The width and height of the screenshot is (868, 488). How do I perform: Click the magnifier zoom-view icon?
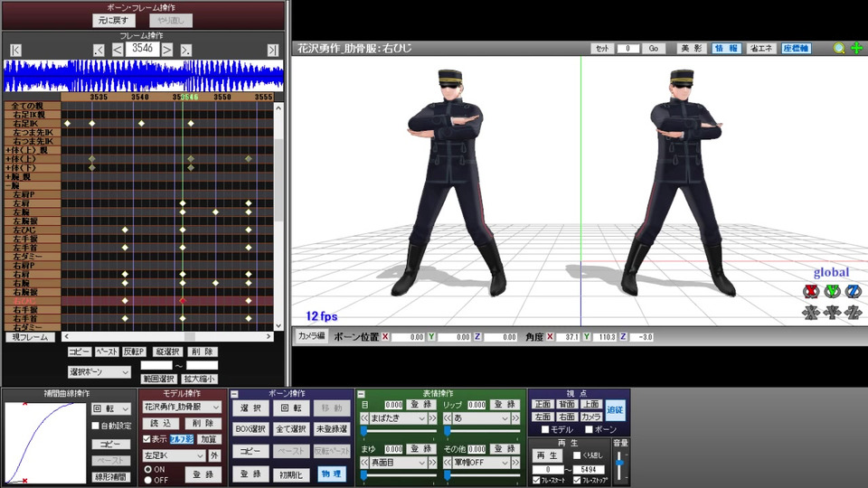(x=839, y=49)
